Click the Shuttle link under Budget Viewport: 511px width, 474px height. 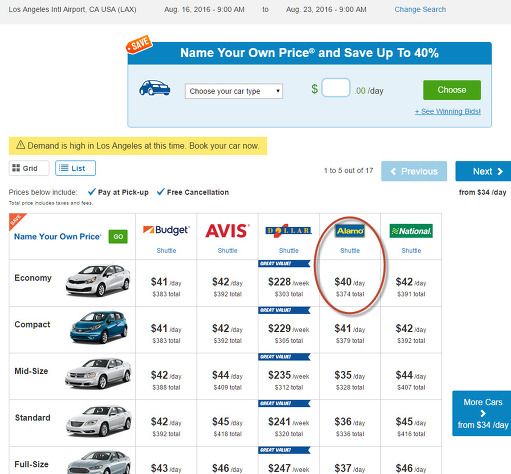pos(166,250)
